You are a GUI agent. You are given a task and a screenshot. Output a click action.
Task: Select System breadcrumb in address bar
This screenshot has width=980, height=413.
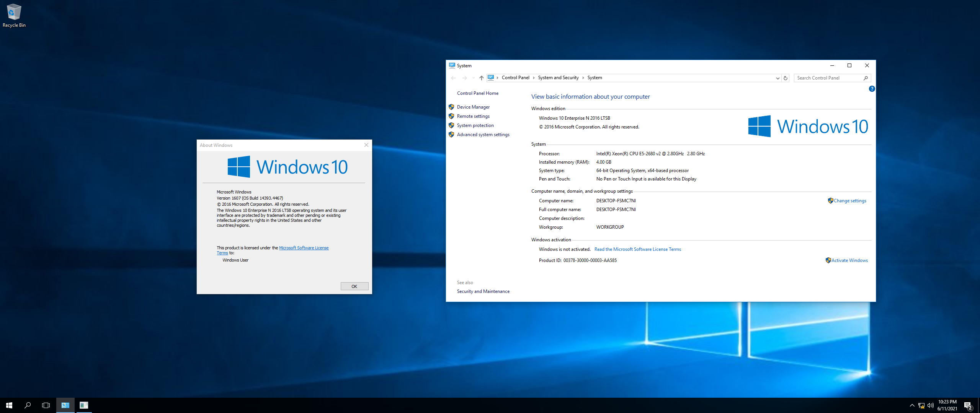click(595, 78)
